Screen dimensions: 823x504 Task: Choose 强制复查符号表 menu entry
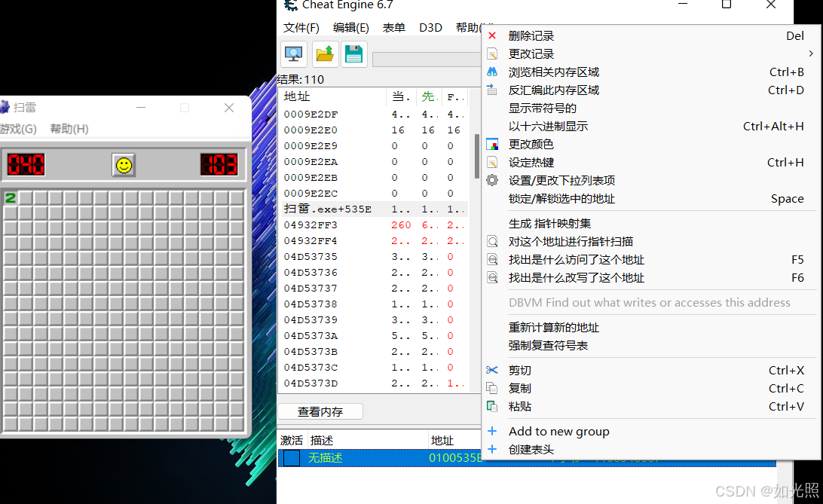(548, 345)
